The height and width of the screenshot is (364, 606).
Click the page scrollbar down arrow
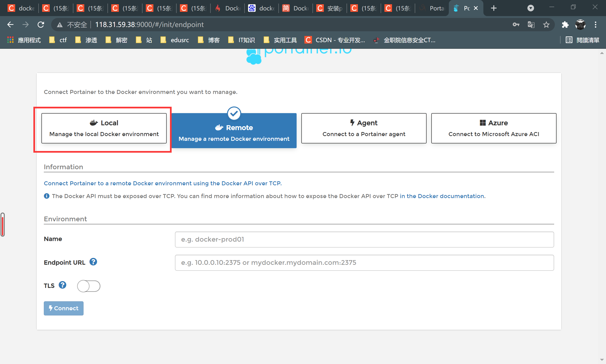pos(602,360)
